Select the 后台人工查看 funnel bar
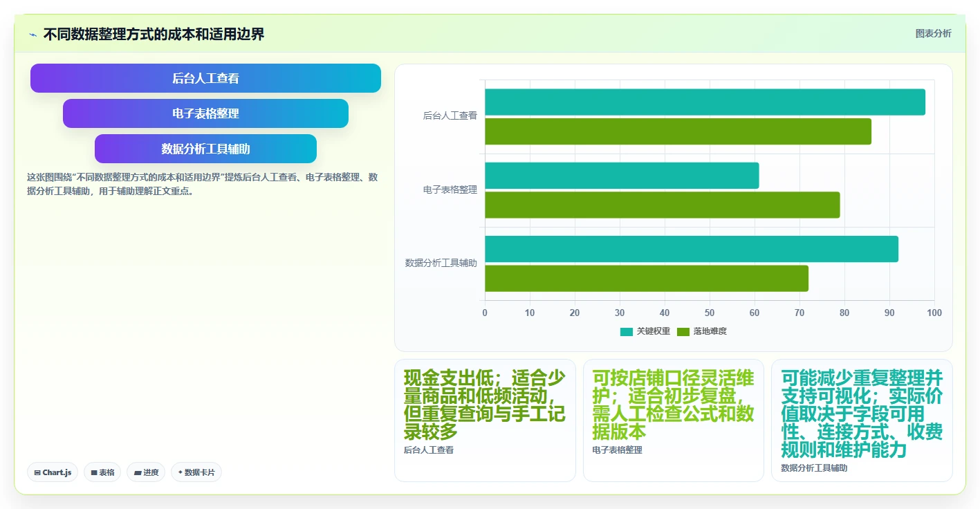The height and width of the screenshot is (509, 980). [205, 78]
